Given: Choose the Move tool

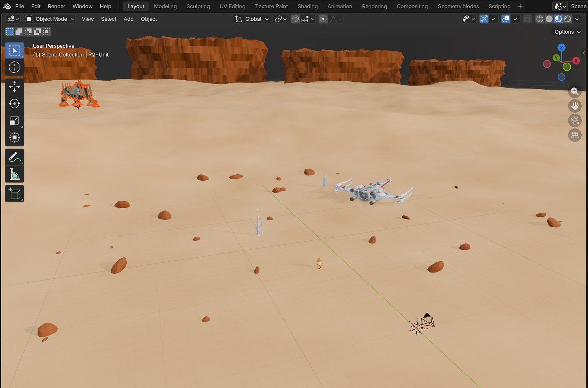Looking at the screenshot, I should [x=15, y=87].
